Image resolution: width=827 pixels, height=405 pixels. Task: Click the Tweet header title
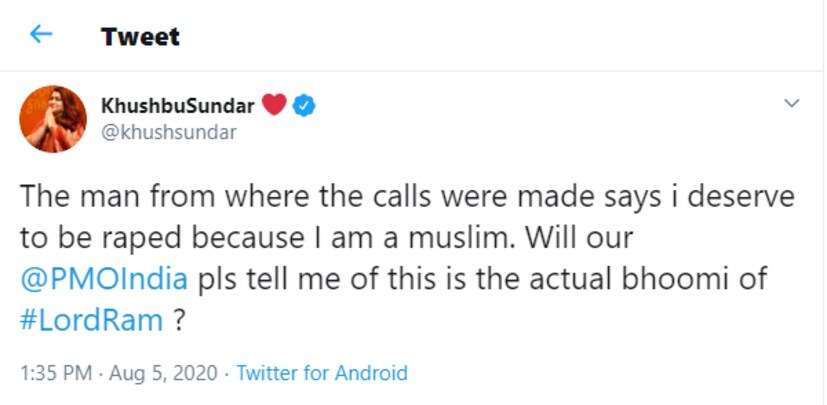pyautogui.click(x=140, y=37)
